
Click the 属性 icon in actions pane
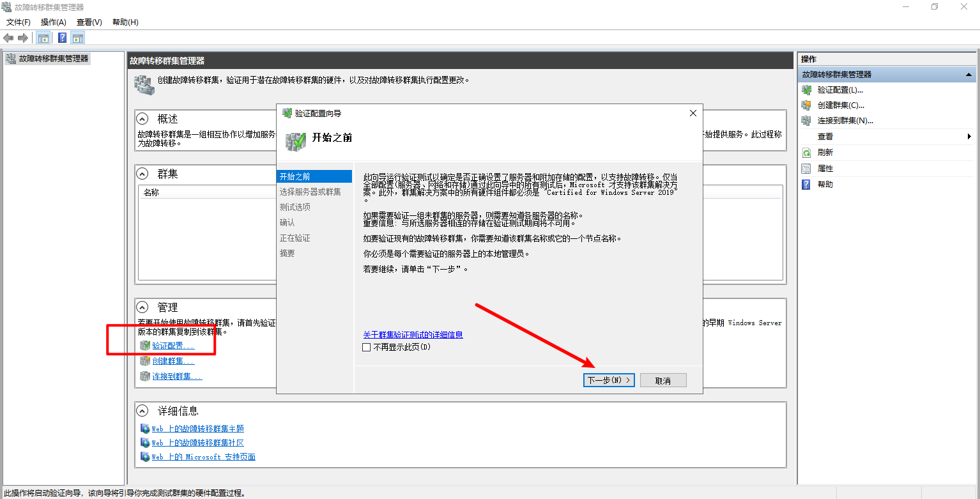[x=806, y=169]
